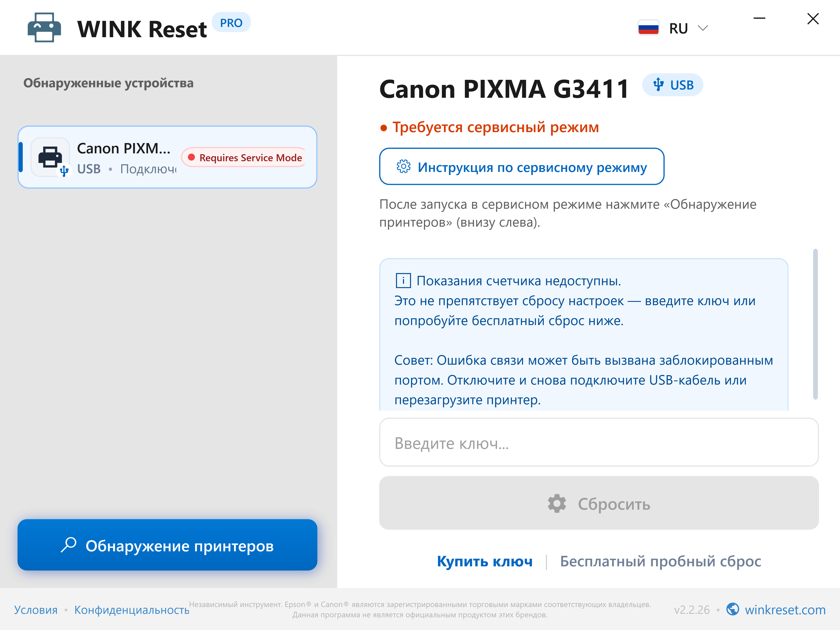Viewport: 840px width, 630px height.
Task: Click the v2.2.26 version text
Action: [x=691, y=610]
